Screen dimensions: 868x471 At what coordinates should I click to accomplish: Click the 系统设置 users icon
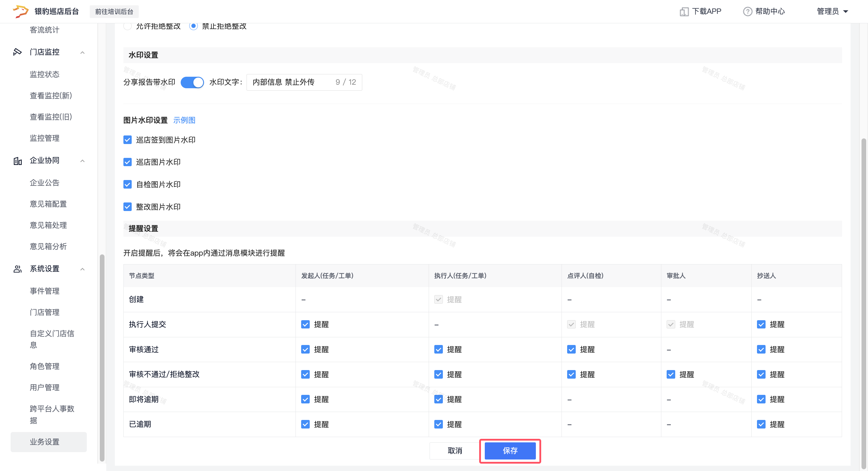(x=17, y=269)
